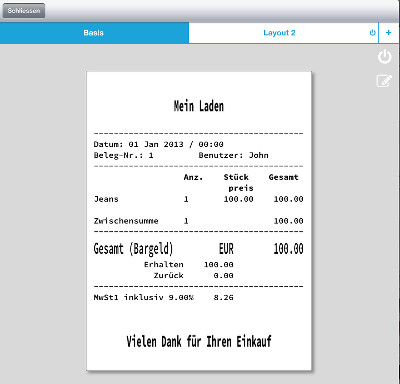
Task: Click the Anz. column header
Action: coord(193,177)
